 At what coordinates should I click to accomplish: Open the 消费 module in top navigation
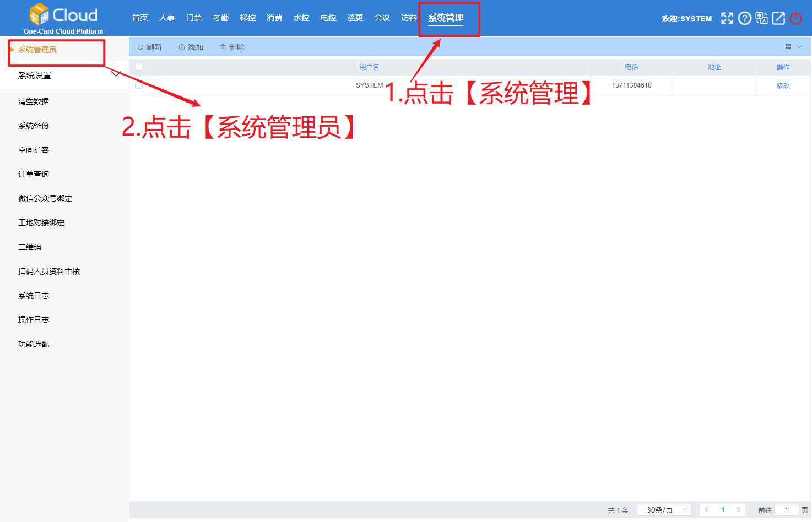pos(274,17)
